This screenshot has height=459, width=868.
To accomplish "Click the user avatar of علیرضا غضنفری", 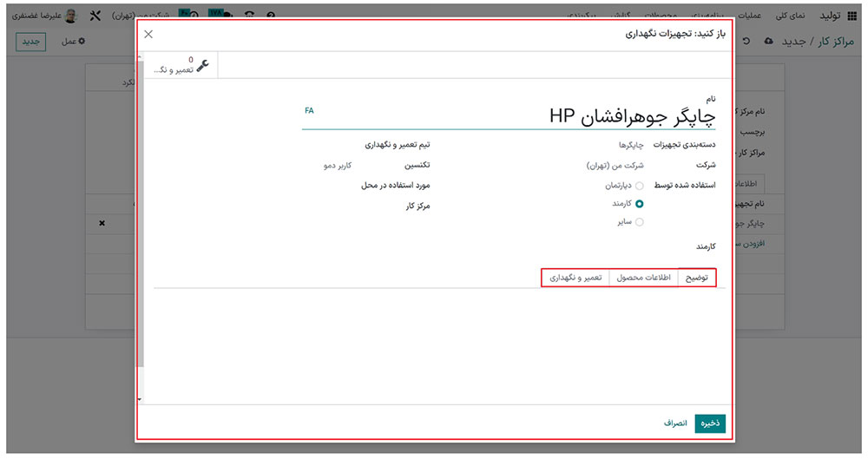I will pos(71,16).
